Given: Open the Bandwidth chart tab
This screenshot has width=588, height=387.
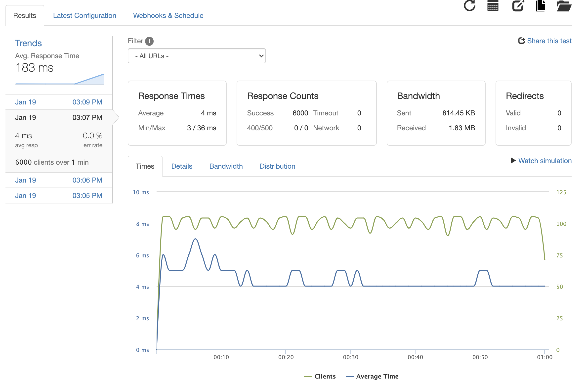Looking at the screenshot, I should (x=226, y=166).
